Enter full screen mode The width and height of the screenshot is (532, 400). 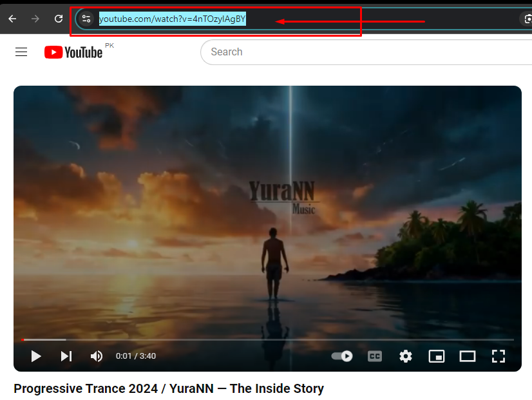(499, 356)
